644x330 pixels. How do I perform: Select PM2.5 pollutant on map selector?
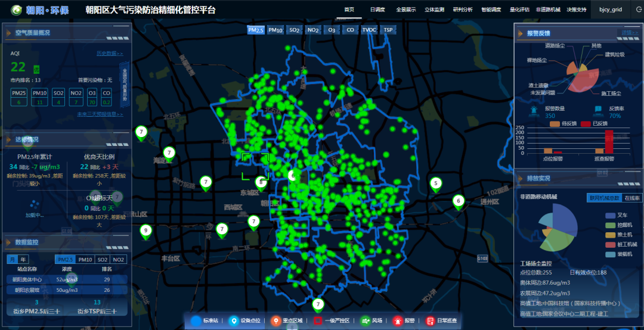[255, 30]
